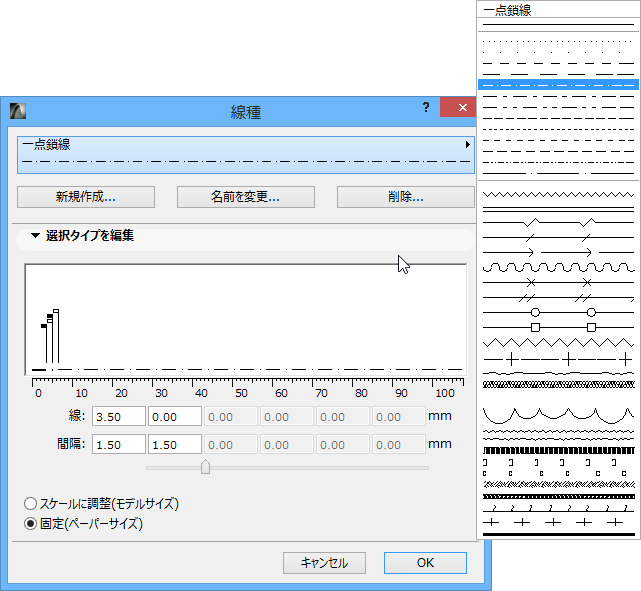The height and width of the screenshot is (591, 641).
Task: Select the line with small hook marks
Action: pos(558,508)
